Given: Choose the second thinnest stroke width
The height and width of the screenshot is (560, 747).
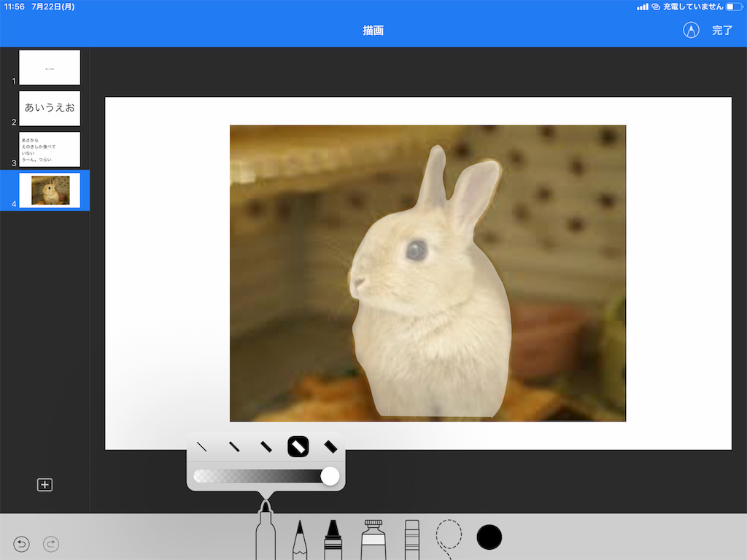Looking at the screenshot, I should [x=234, y=447].
